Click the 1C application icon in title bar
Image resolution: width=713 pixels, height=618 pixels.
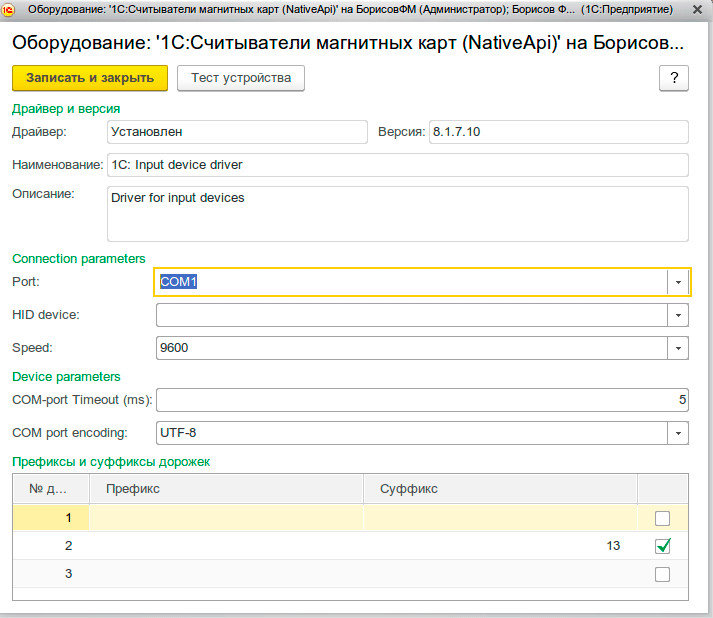coord(10,10)
